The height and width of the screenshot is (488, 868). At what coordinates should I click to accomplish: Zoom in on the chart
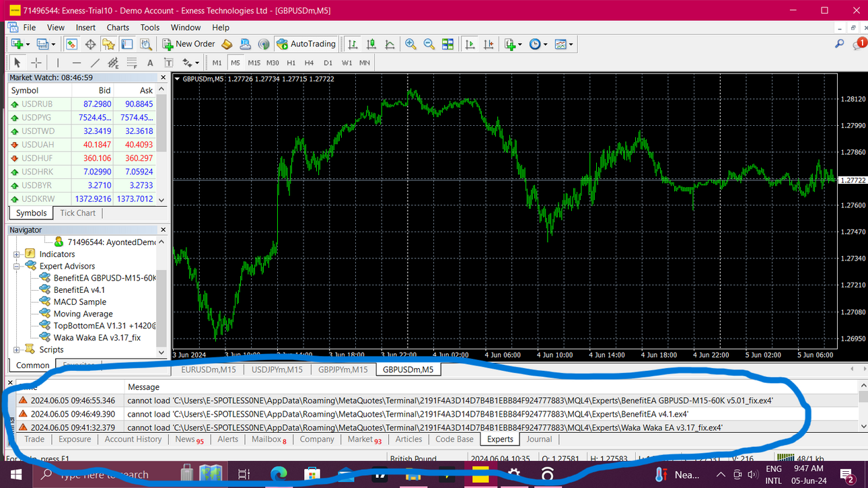coord(410,44)
